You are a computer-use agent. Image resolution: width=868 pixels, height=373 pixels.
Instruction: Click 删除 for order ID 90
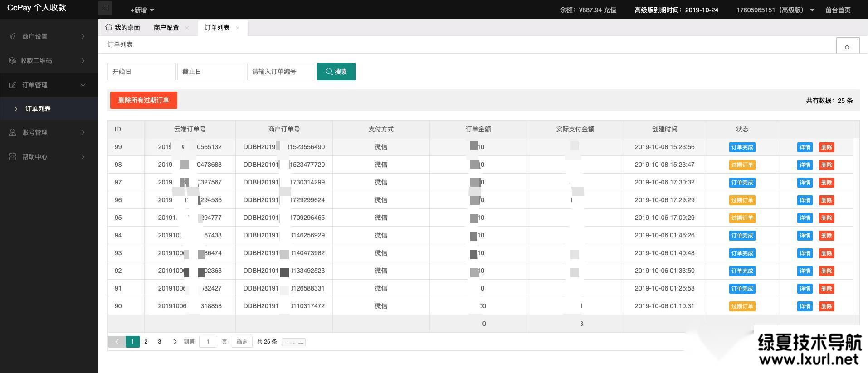[827, 306]
